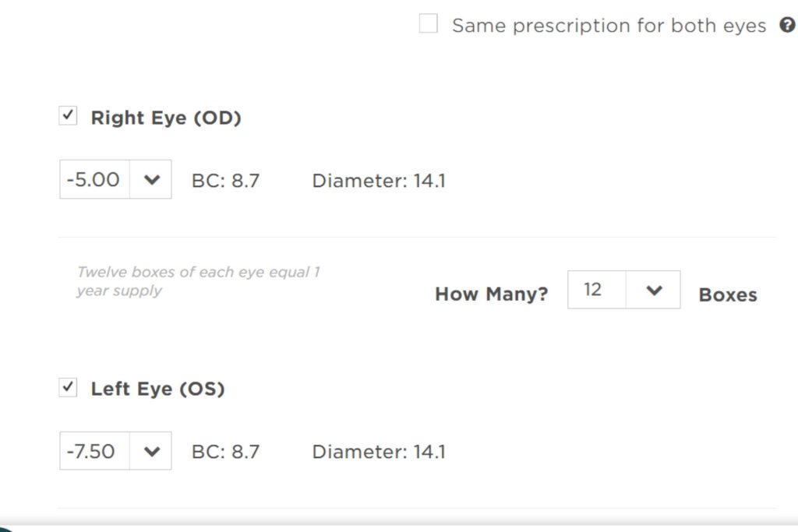Open the left eye power dropdown showing -7.50
The image size is (798, 532).
115,450
